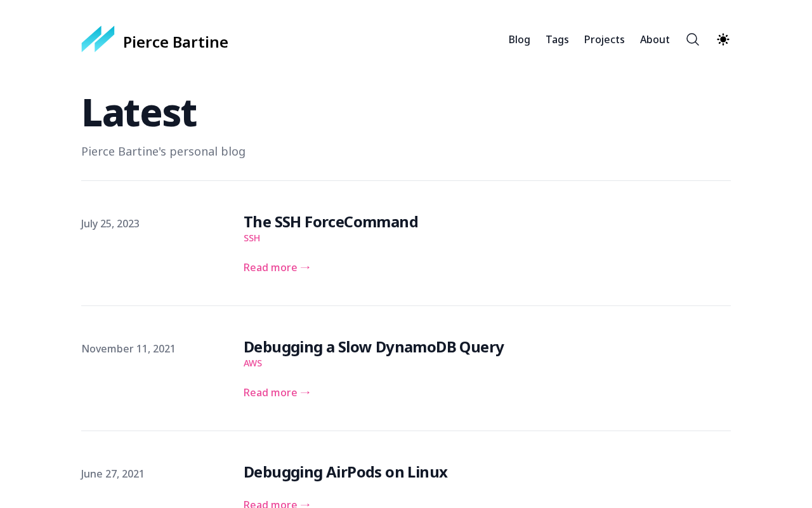
Task: Click the Pierce Bartine site title
Action: click(x=176, y=42)
